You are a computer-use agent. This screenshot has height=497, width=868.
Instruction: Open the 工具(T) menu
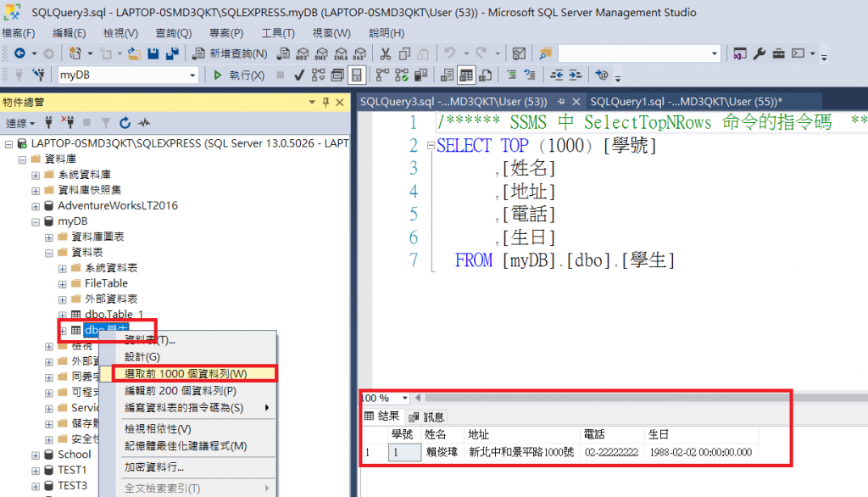[278, 33]
